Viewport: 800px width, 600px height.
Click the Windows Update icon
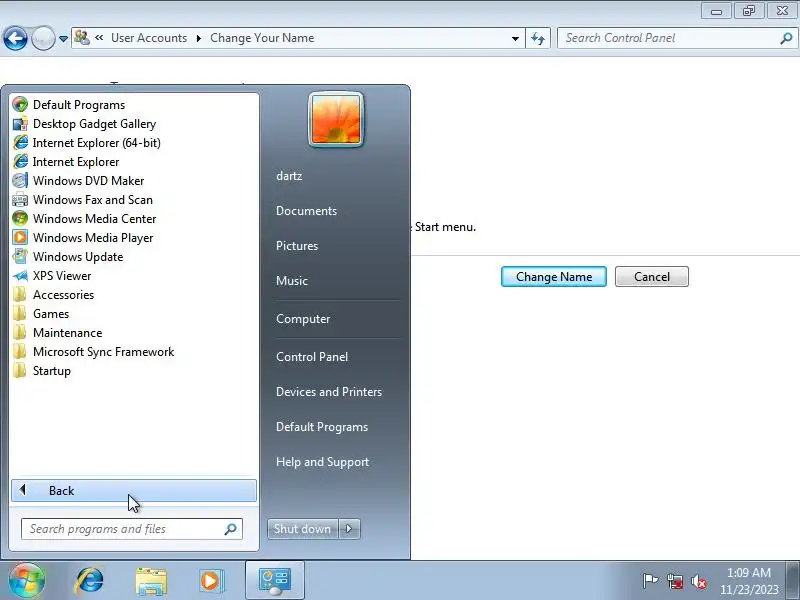tap(20, 257)
